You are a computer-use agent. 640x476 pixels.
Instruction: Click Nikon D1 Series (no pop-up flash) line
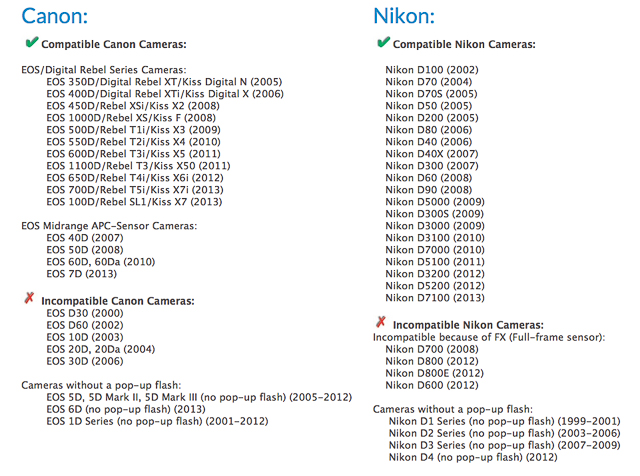504,421
